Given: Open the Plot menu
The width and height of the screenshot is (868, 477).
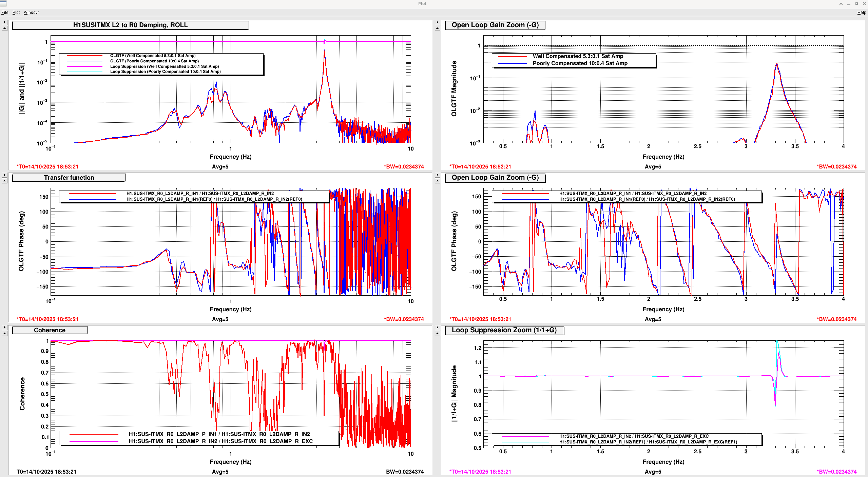Looking at the screenshot, I should (x=16, y=13).
